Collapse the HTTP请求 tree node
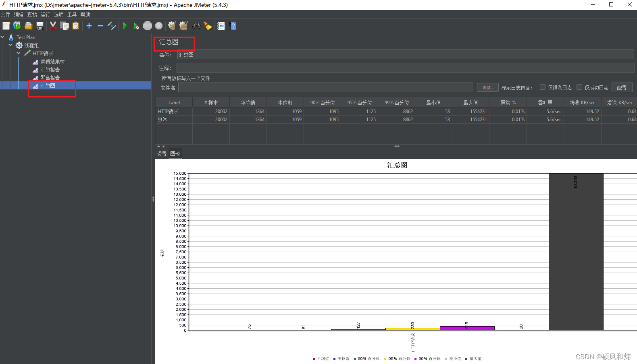The height and width of the screenshot is (364, 637). (19, 53)
